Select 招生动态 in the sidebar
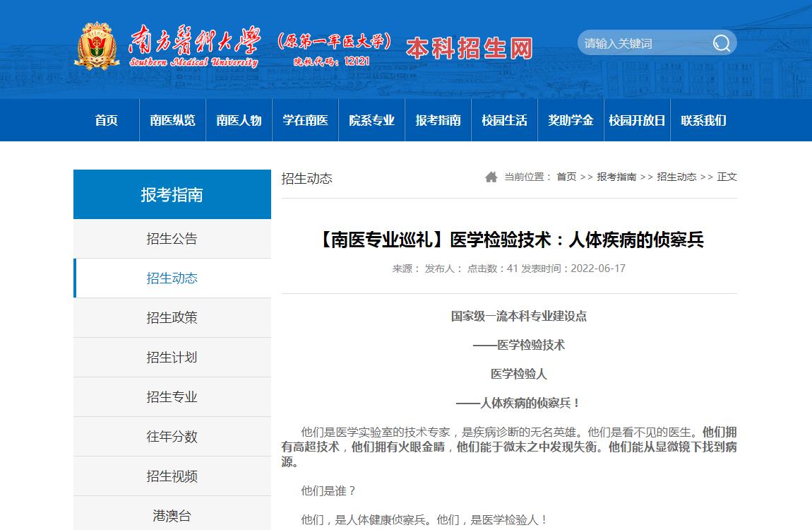The width and height of the screenshot is (812, 530). 172,278
